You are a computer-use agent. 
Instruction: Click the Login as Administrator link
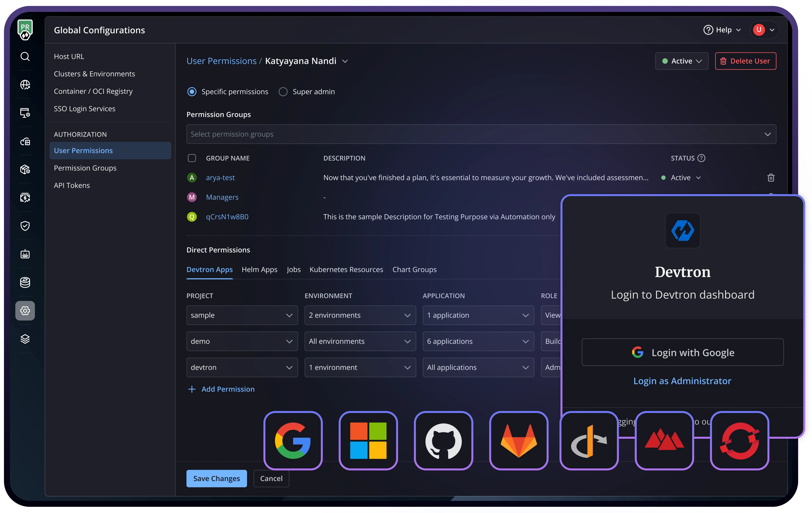click(682, 381)
